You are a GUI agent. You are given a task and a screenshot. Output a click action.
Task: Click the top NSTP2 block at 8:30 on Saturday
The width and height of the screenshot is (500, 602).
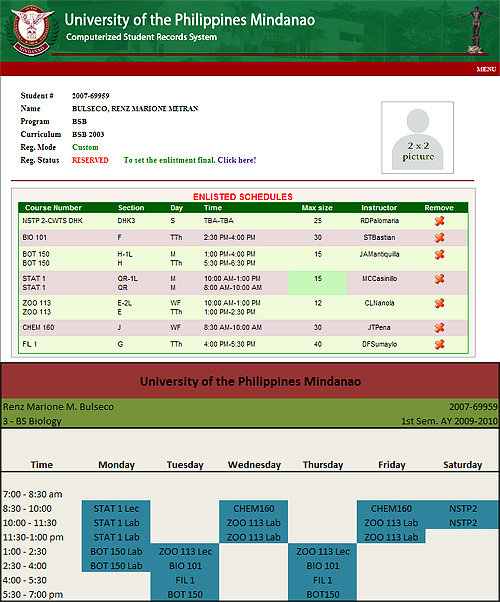tap(463, 508)
